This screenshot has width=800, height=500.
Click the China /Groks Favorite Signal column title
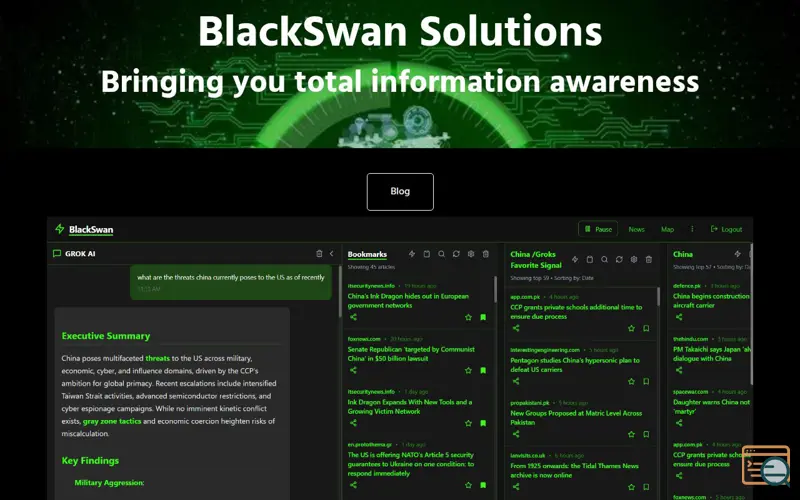pos(536,259)
